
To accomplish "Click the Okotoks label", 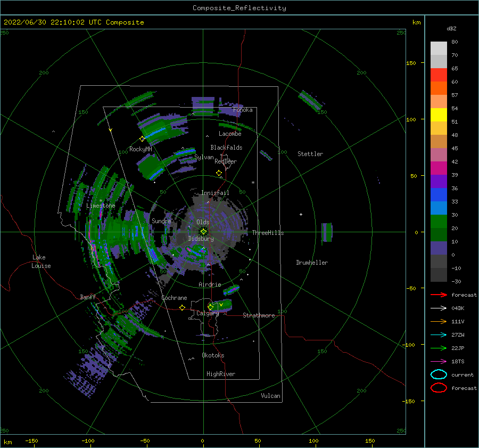I will point(213,355).
